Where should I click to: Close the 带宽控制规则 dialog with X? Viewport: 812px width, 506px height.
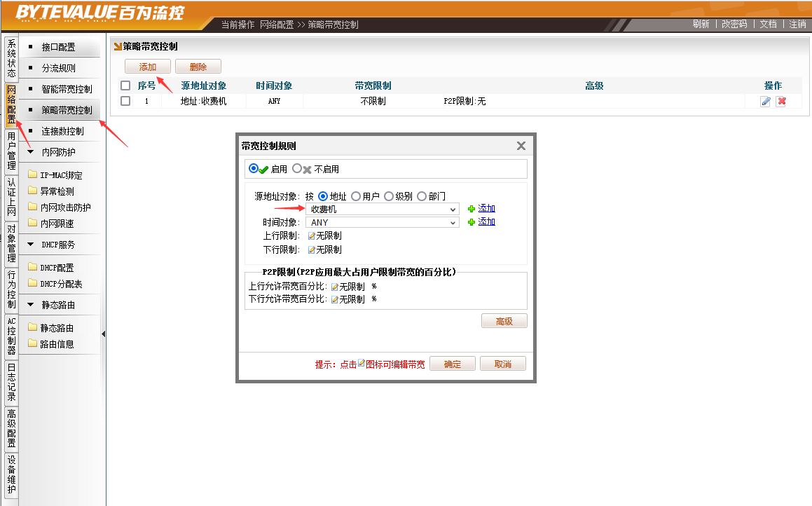[x=521, y=146]
